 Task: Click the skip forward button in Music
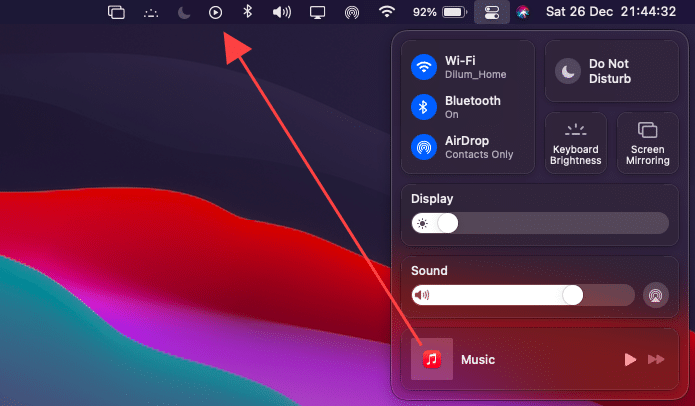pos(657,359)
